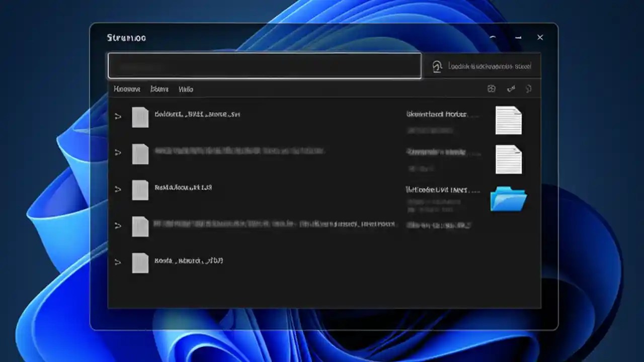Expand the Raklafoot result row
Image resolution: width=644 pixels, height=362 pixels.
coord(118,190)
